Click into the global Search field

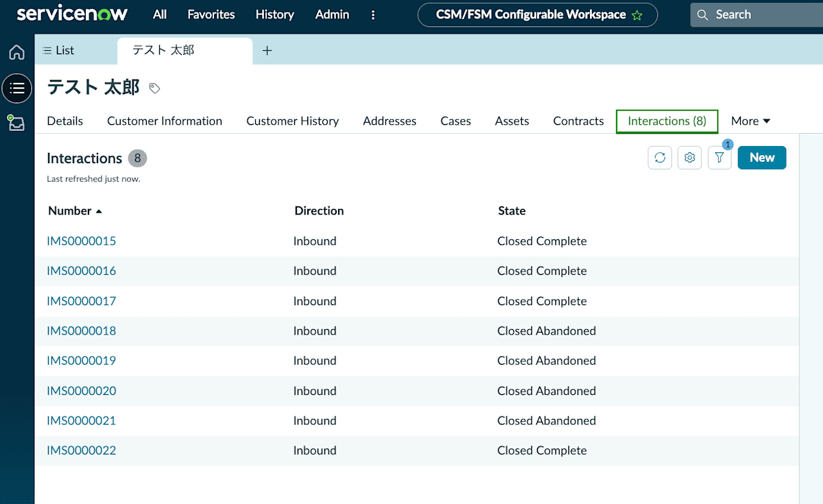(x=756, y=14)
